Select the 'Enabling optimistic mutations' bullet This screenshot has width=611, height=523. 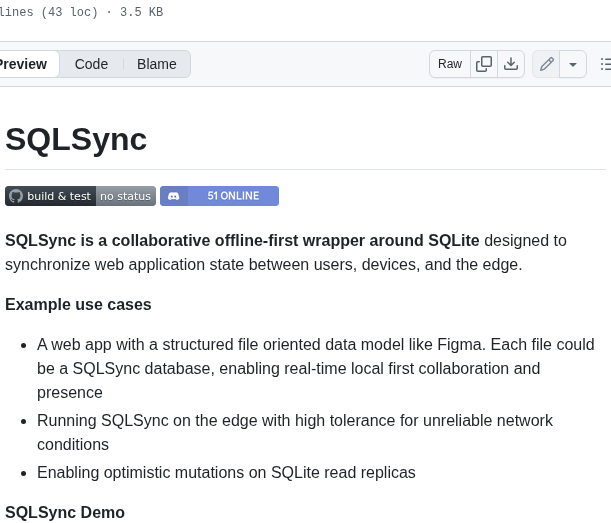226,472
